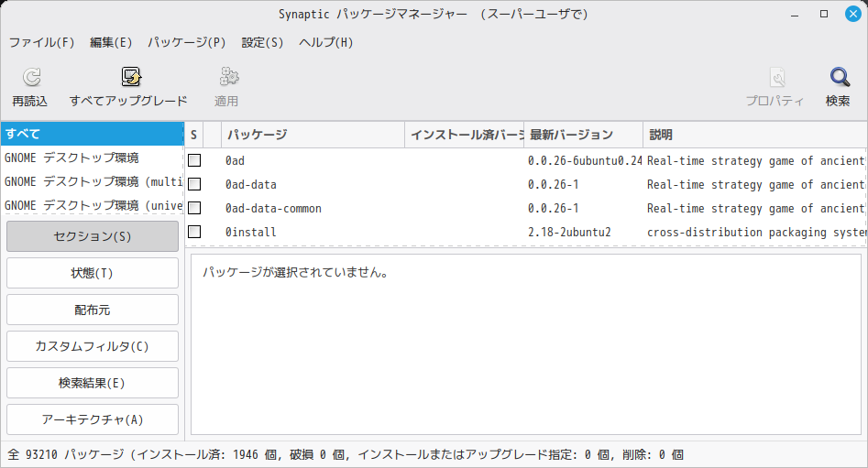Select the すべて section entry
The height and width of the screenshot is (468, 868).
point(92,134)
